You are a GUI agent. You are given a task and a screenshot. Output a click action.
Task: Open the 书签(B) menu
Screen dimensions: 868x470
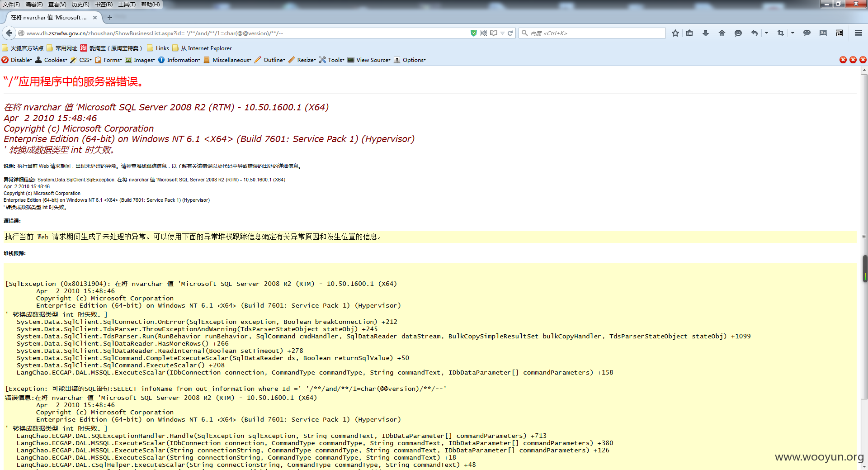tap(104, 5)
